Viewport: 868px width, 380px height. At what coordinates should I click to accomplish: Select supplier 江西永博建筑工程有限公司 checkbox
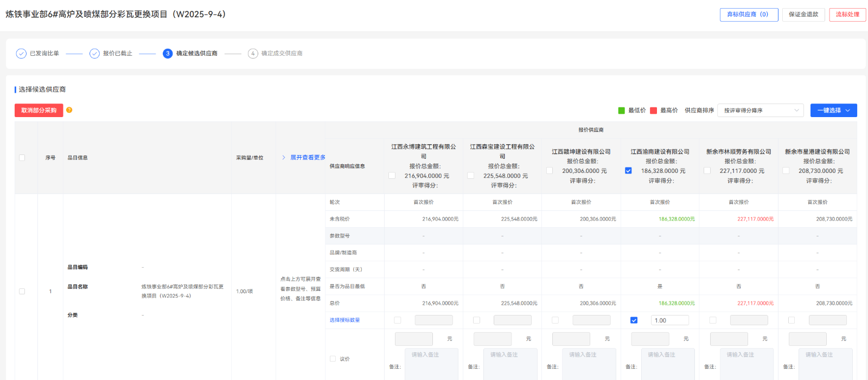point(392,176)
